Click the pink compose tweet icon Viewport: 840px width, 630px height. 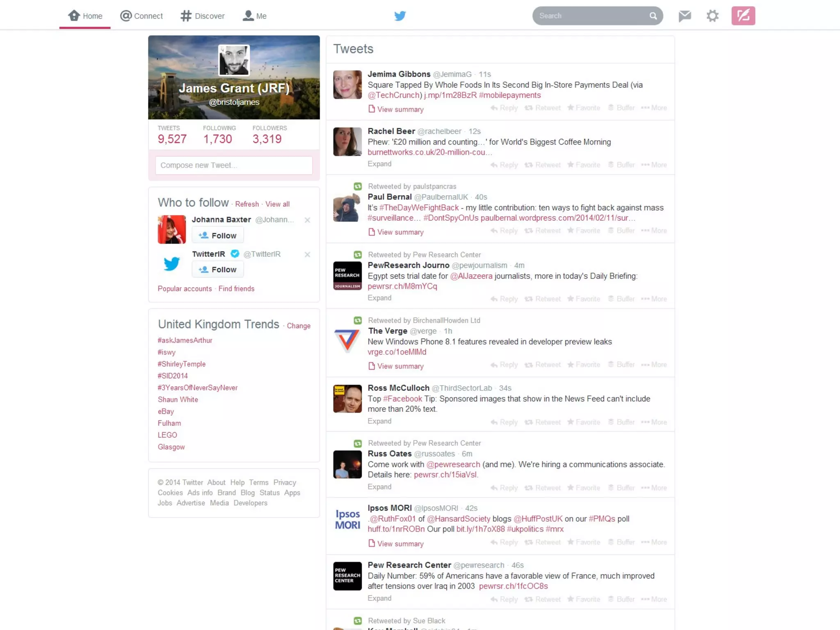(x=743, y=16)
